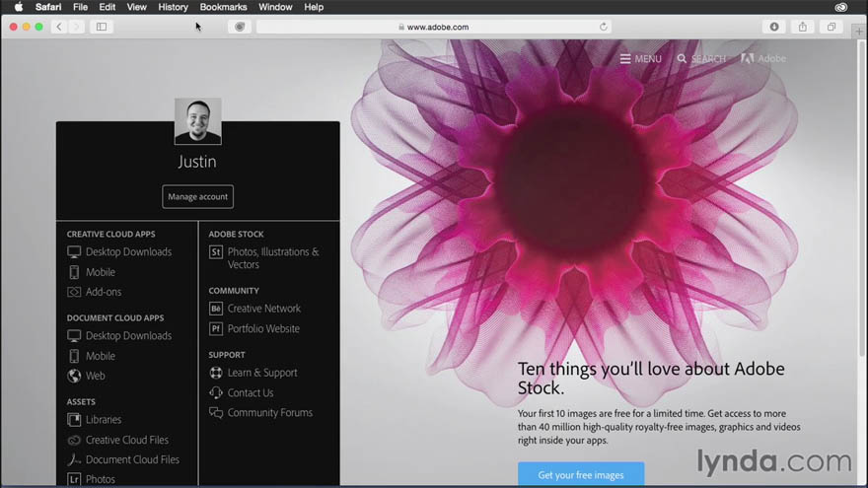Open the Help menu

click(314, 7)
